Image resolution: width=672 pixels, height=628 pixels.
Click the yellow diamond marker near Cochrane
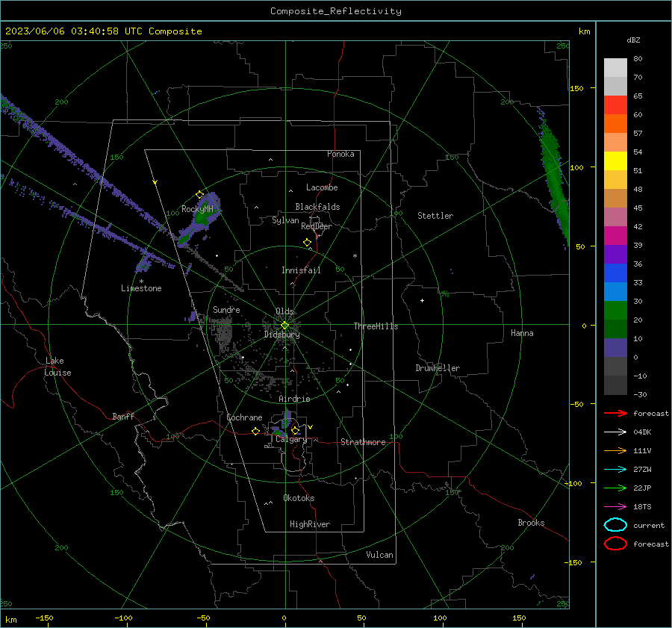255,431
